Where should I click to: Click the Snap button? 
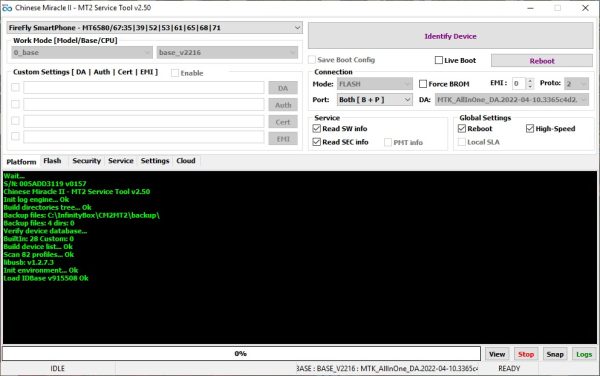555,354
